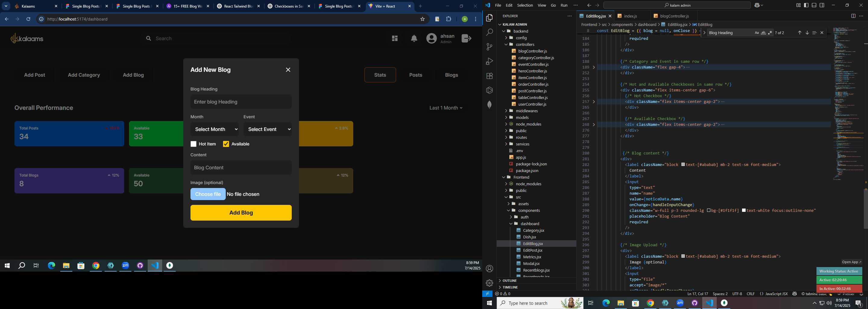This screenshot has height=309, width=868.
Task: Click the ahsan profile avatar icon
Action: click(x=432, y=38)
